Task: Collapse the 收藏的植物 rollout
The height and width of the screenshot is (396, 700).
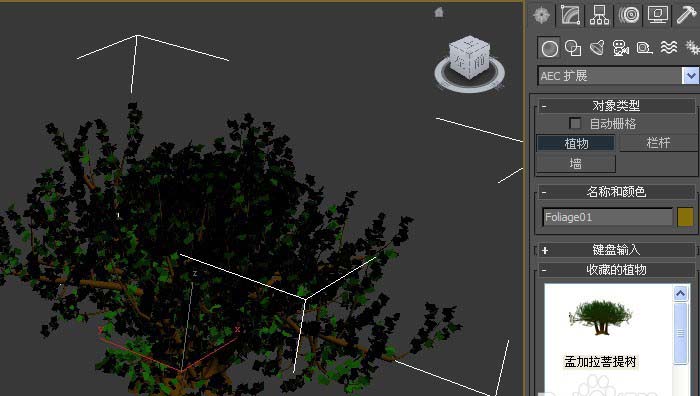Action: (616, 270)
